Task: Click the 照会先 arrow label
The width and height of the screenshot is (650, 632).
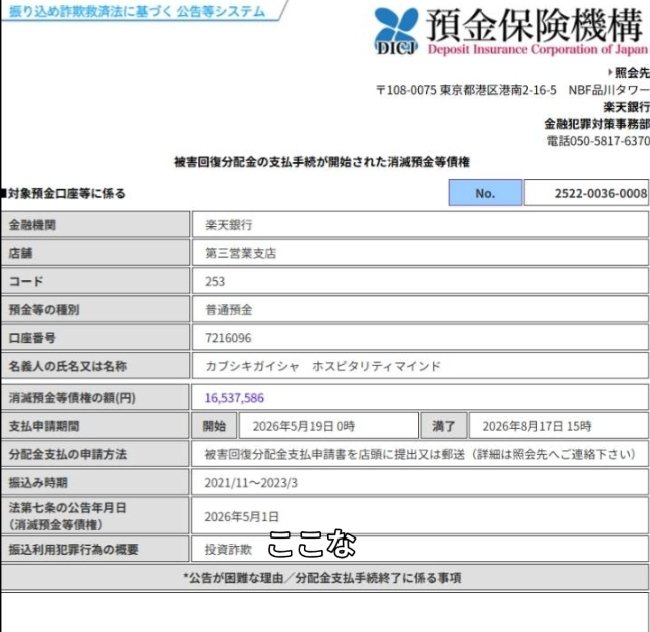Action: [628, 73]
